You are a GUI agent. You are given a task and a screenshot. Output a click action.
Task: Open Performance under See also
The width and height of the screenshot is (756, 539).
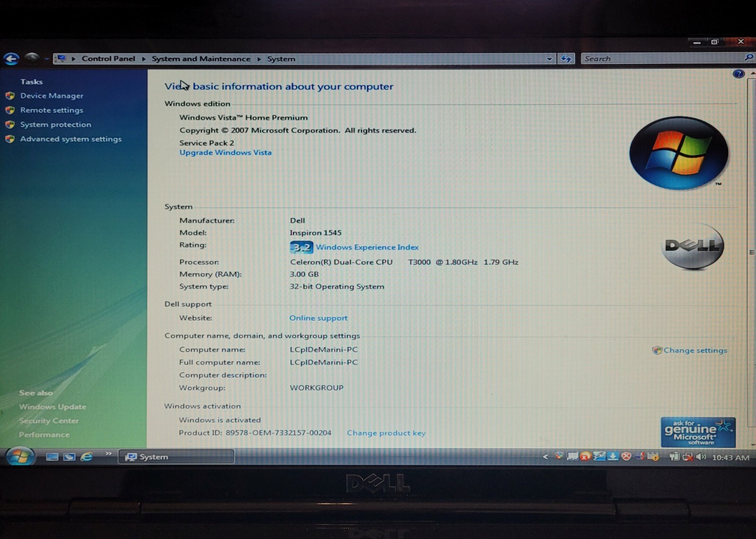point(44,435)
